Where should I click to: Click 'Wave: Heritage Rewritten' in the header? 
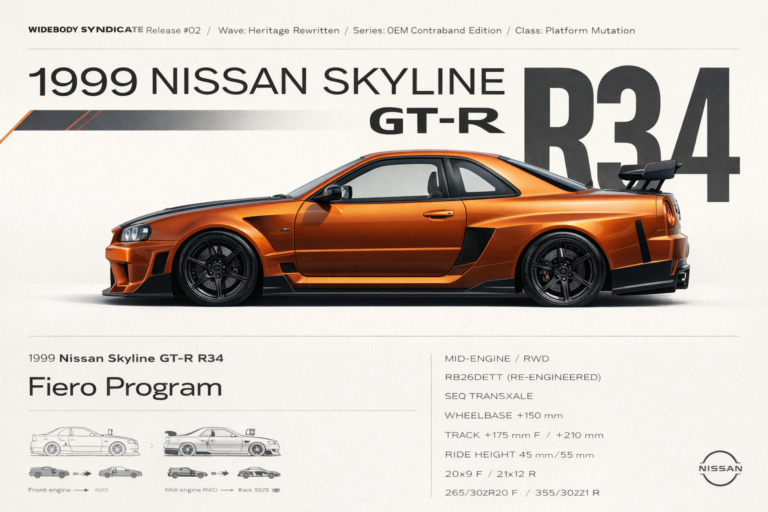pyautogui.click(x=279, y=30)
